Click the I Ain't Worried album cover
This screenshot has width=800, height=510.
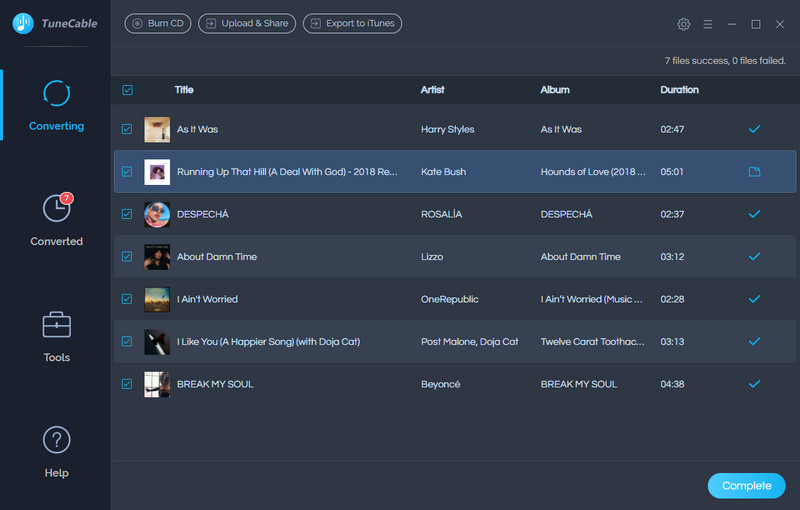157,299
